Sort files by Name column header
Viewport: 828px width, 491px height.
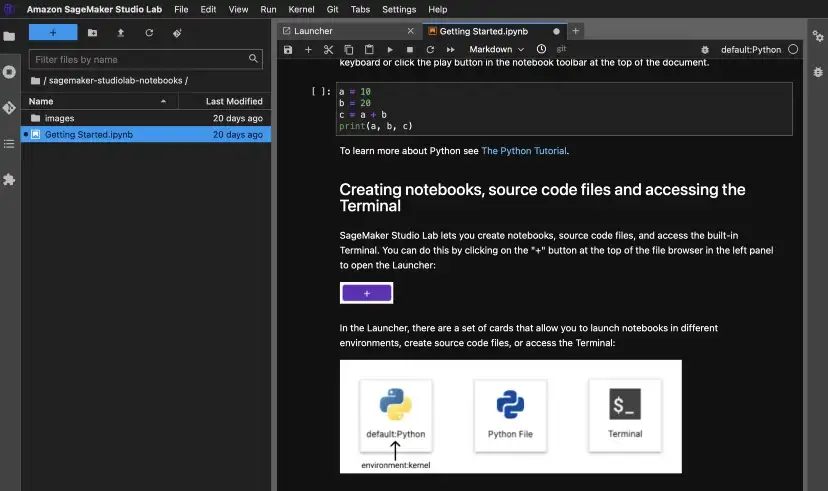click(x=99, y=101)
